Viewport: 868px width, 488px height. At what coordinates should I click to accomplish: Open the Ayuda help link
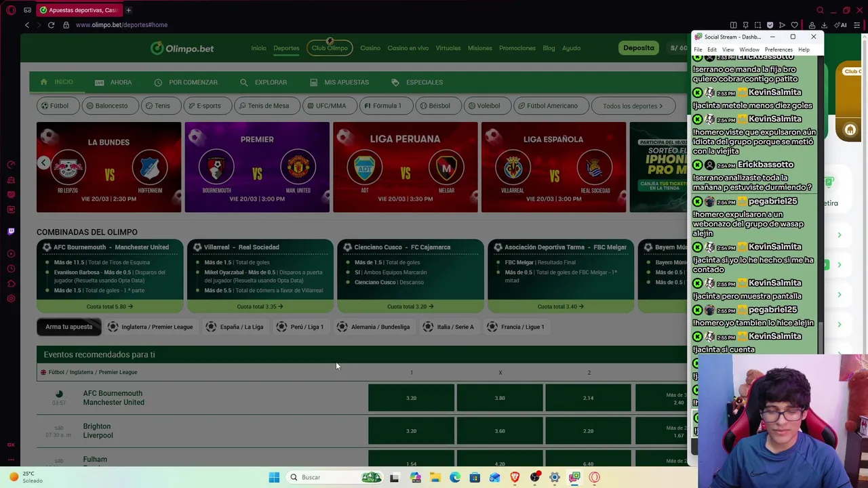[571, 48]
